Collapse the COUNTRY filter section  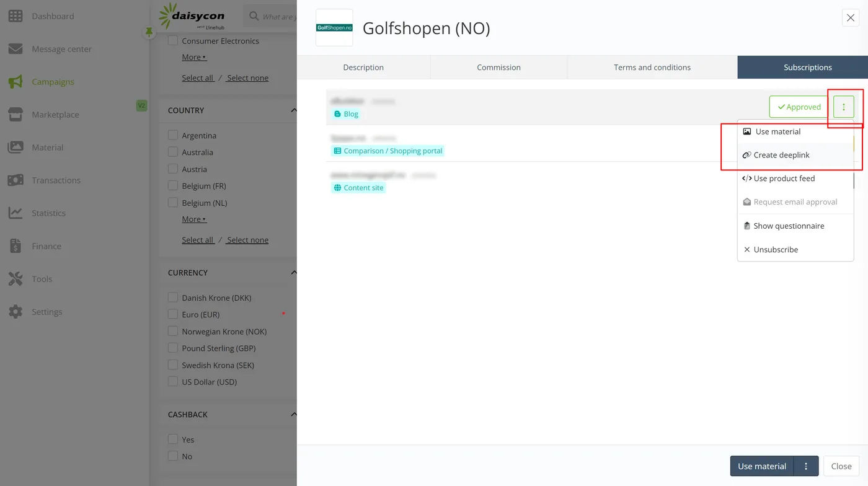click(293, 110)
